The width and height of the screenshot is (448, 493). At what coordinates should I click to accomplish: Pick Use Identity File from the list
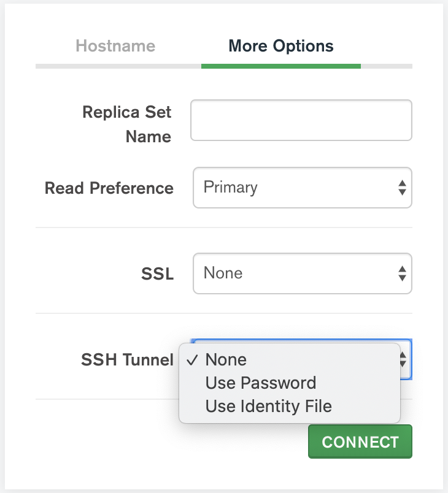(x=268, y=406)
